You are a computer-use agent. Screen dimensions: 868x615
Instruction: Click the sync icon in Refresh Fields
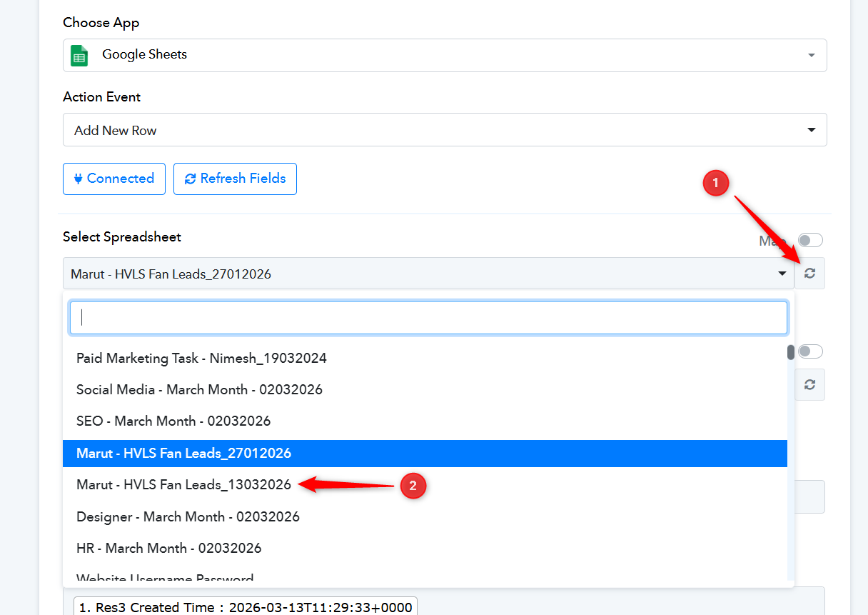click(190, 179)
